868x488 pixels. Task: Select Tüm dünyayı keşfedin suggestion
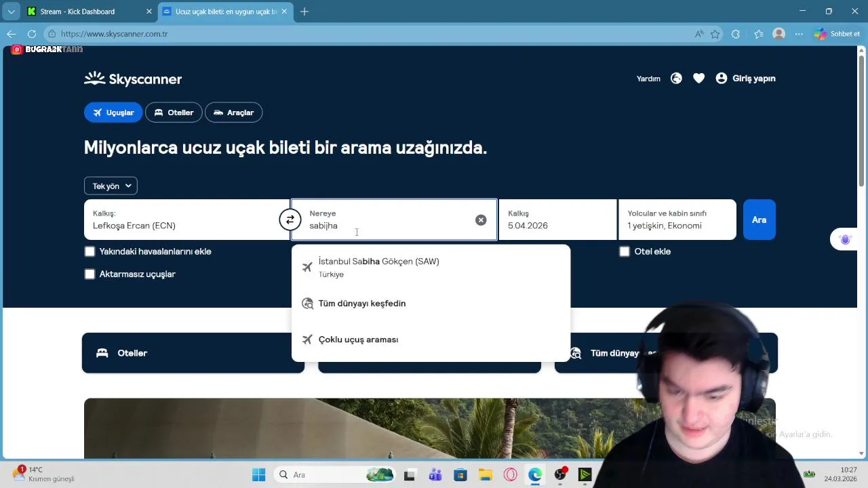[431, 304]
